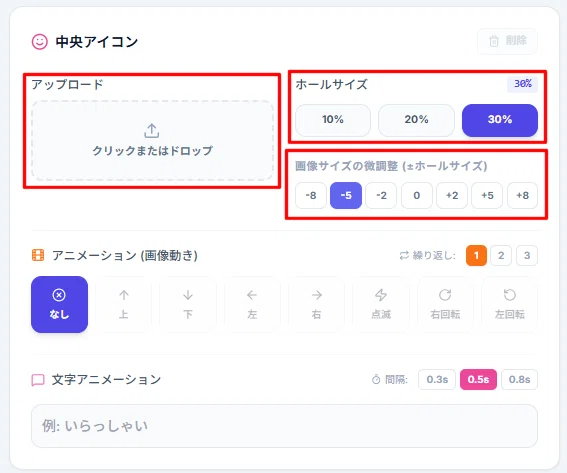Choose the 上 upward arrow animation
This screenshot has height=473, width=567.
click(x=124, y=304)
